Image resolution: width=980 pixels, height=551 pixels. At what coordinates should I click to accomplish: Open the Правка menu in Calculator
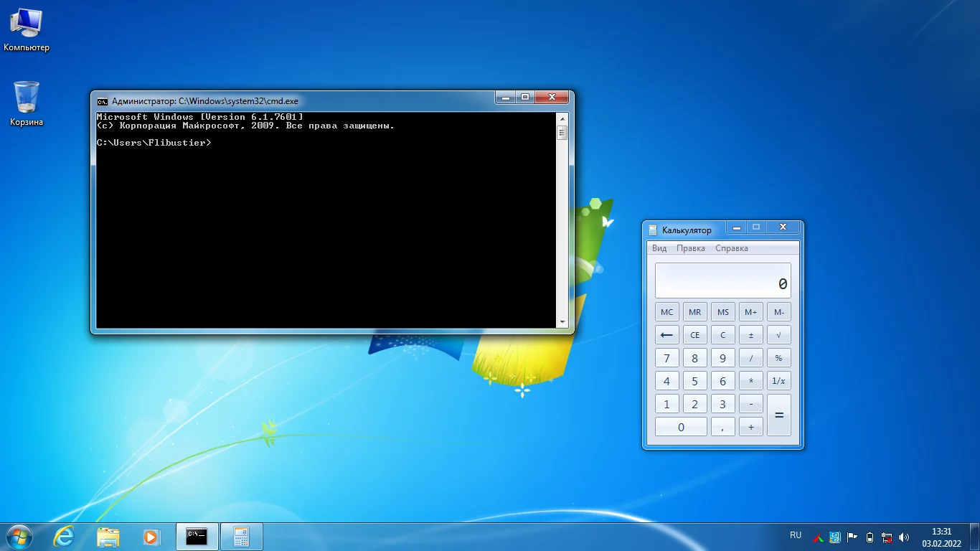coord(691,248)
